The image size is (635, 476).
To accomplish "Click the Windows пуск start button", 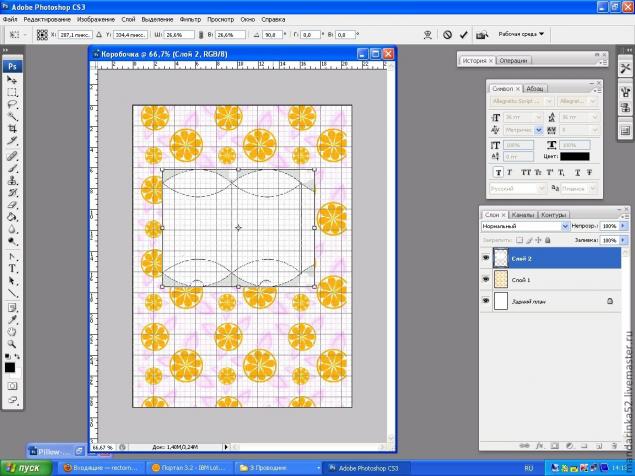I will coord(26,468).
